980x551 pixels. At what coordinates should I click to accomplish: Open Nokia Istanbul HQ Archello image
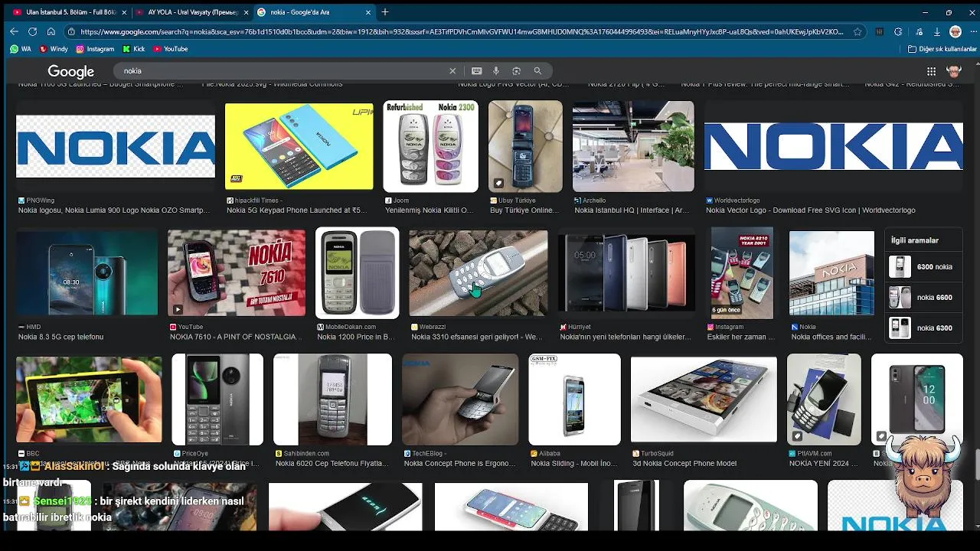[x=633, y=146]
